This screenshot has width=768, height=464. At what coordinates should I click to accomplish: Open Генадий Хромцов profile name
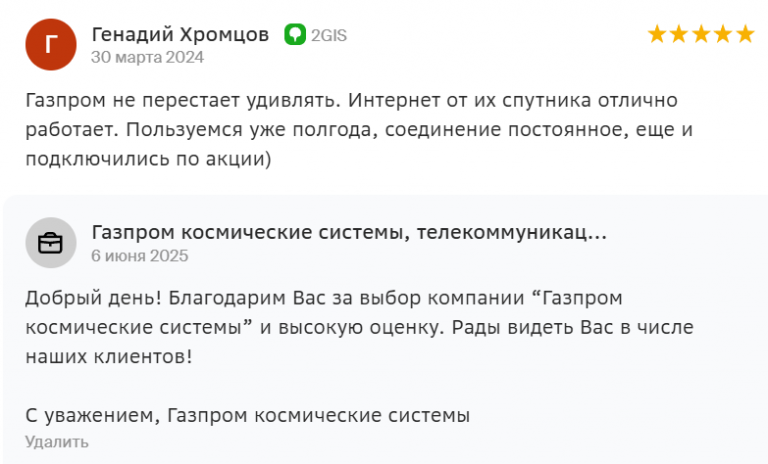pos(180,34)
